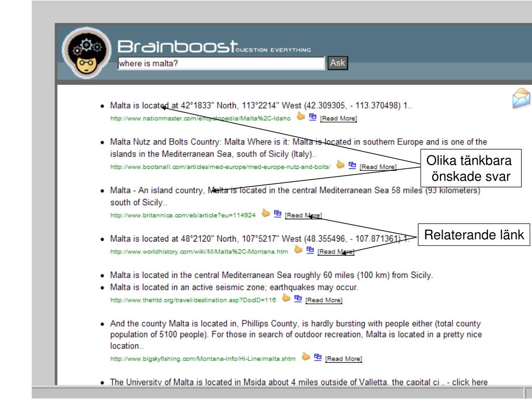Viewport: 532px width, 399px height.
Task: Focus the 'where is malta?' search field
Action: [x=221, y=63]
